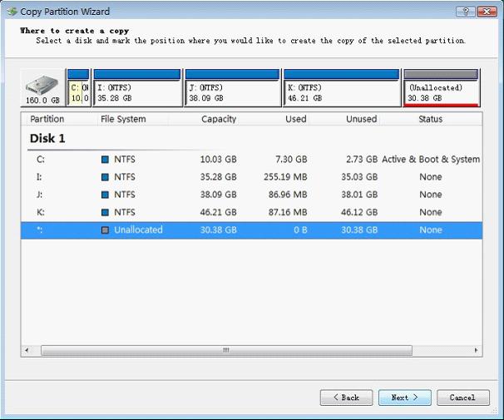Screen dimensions: 504x420
Task: Cancel the copy partition wizard
Action: [462, 398]
